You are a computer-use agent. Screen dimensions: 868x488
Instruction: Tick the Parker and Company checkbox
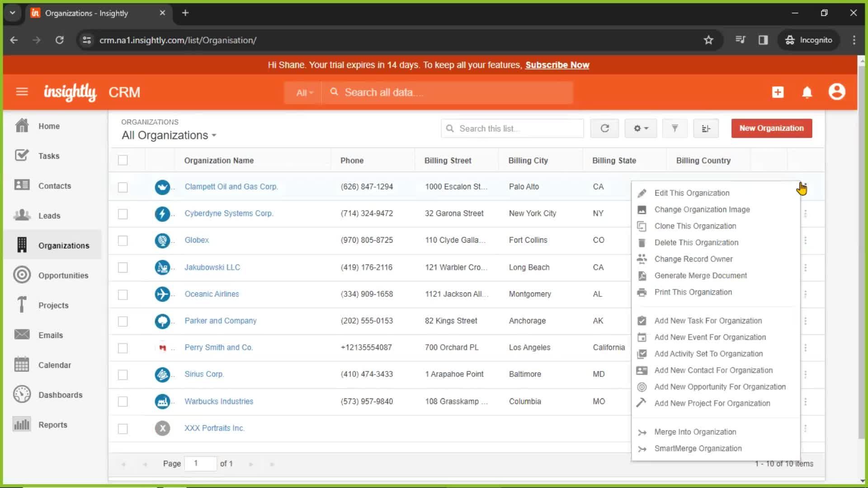click(123, 321)
